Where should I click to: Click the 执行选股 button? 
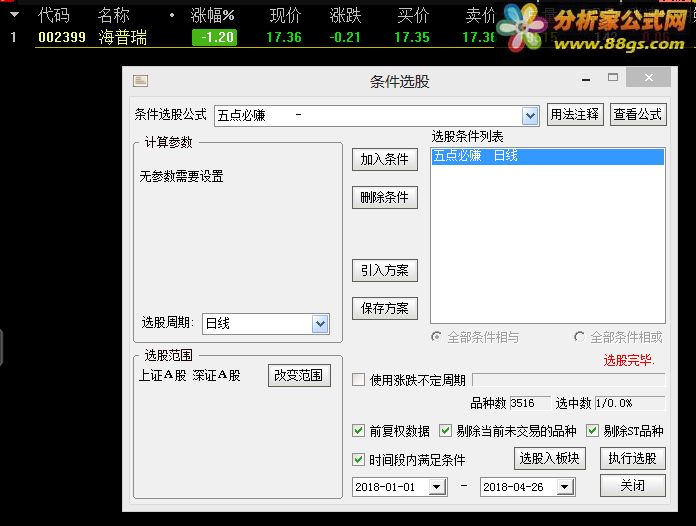click(x=633, y=458)
